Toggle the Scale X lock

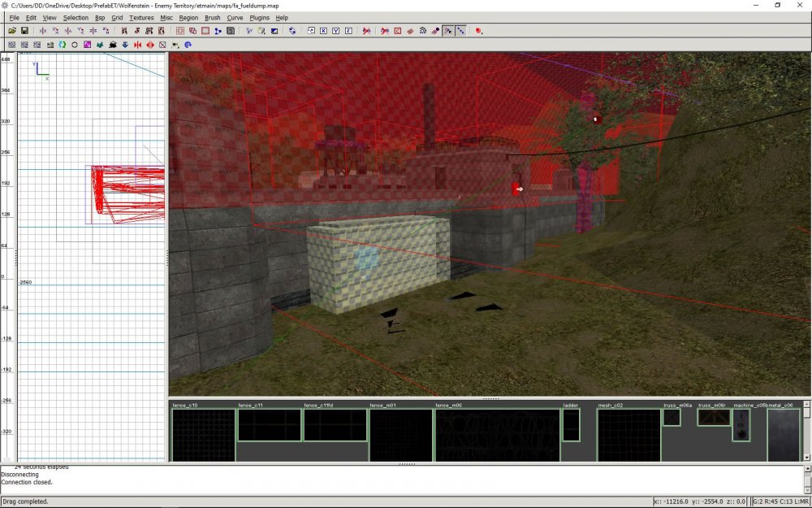tap(323, 31)
